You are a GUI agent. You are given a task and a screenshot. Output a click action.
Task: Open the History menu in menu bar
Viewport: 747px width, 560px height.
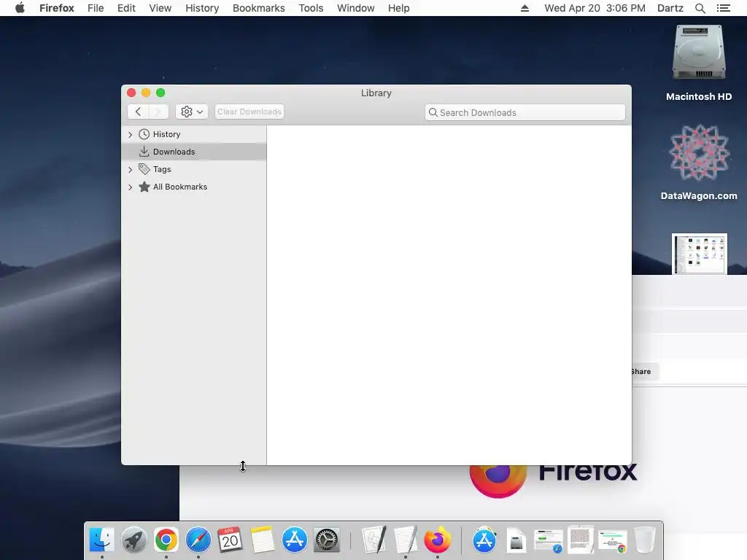tap(202, 8)
